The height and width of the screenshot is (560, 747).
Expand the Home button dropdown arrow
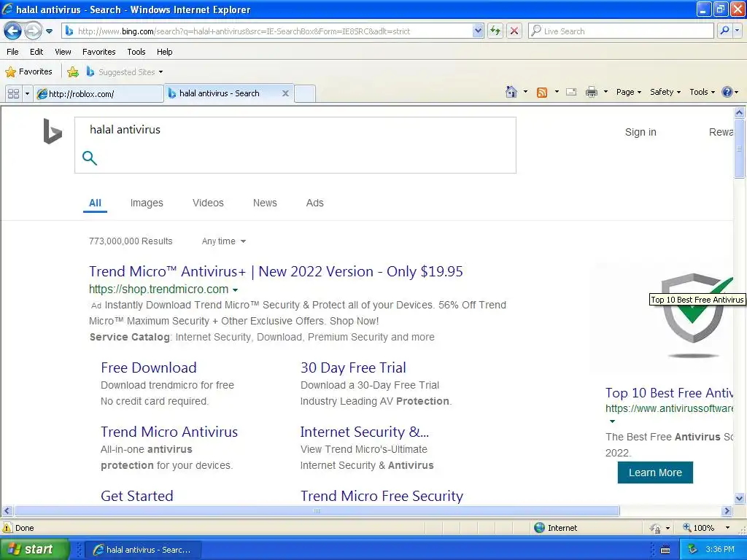[x=525, y=92]
